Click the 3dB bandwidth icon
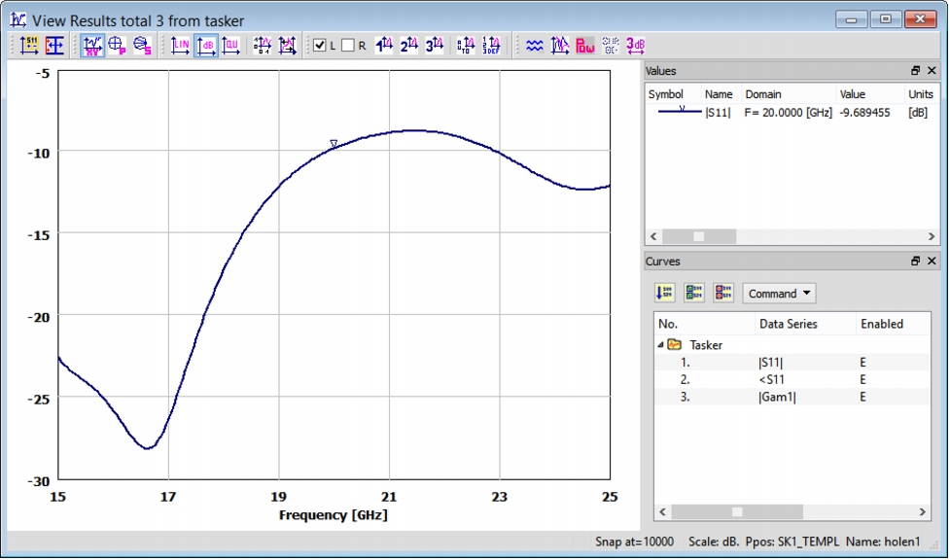 click(x=636, y=46)
